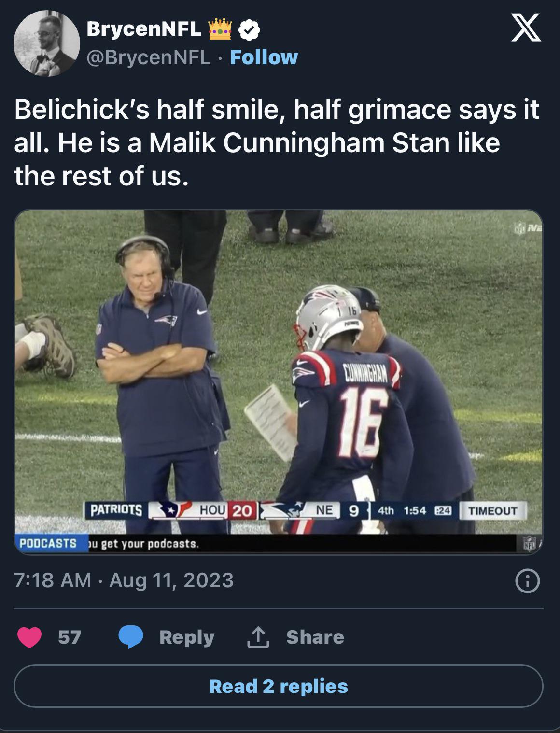Open Read 2 replies
This screenshot has width=560, height=733.
tap(279, 686)
